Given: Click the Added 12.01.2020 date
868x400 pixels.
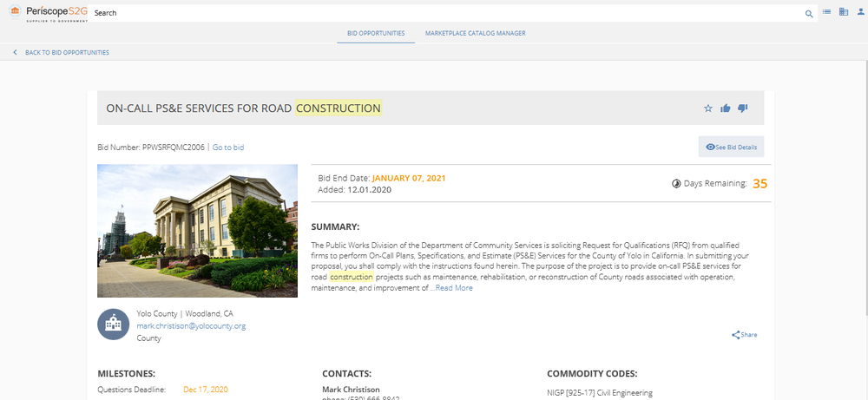Looking at the screenshot, I should tap(355, 190).
